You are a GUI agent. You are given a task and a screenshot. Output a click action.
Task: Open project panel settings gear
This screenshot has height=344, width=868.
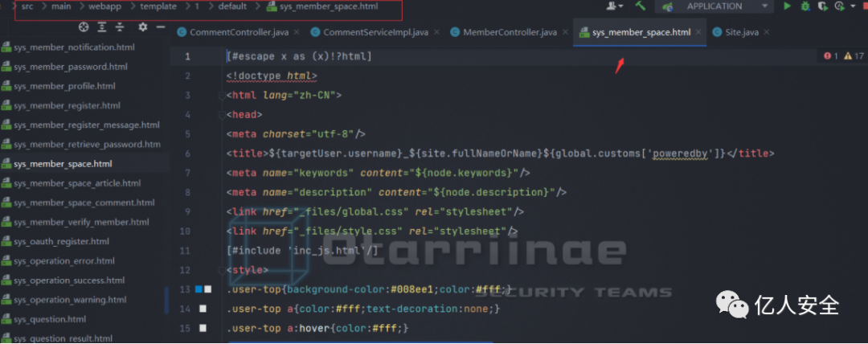pos(143,27)
